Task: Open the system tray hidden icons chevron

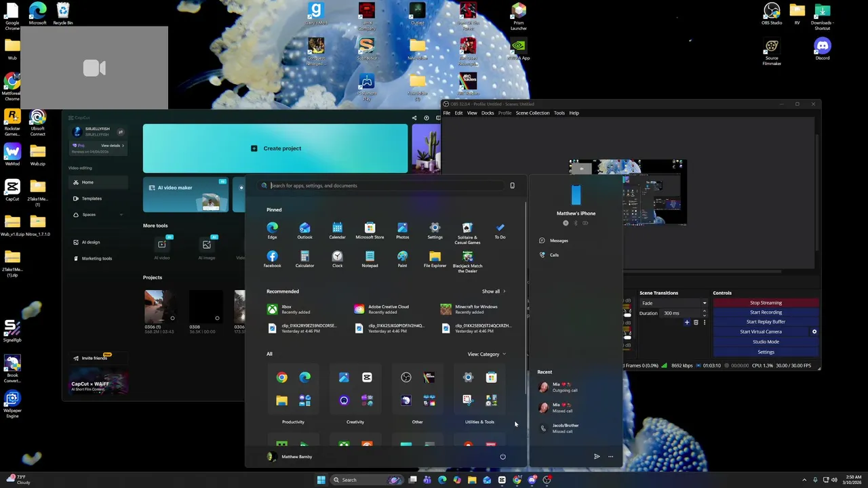Action: 804,480
